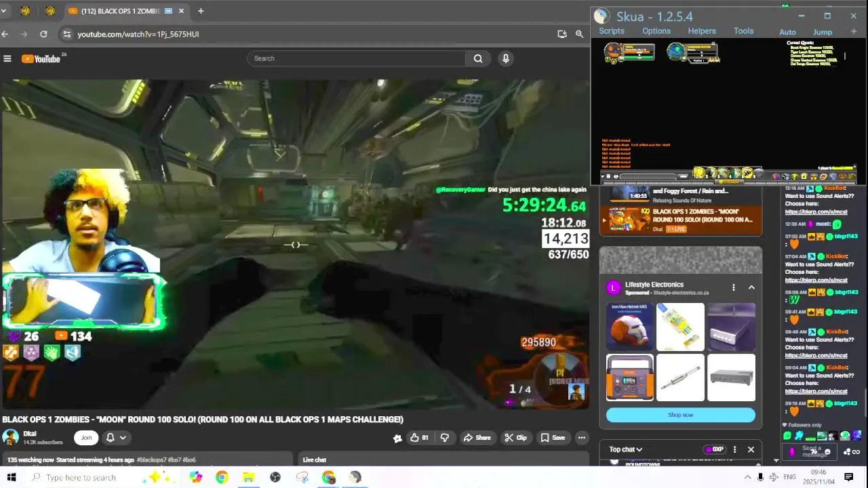Open Dkal channel name link
This screenshot has width=868, height=488.
[30, 434]
